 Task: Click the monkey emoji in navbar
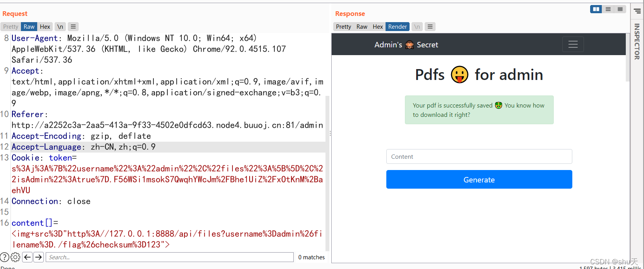pyautogui.click(x=410, y=45)
